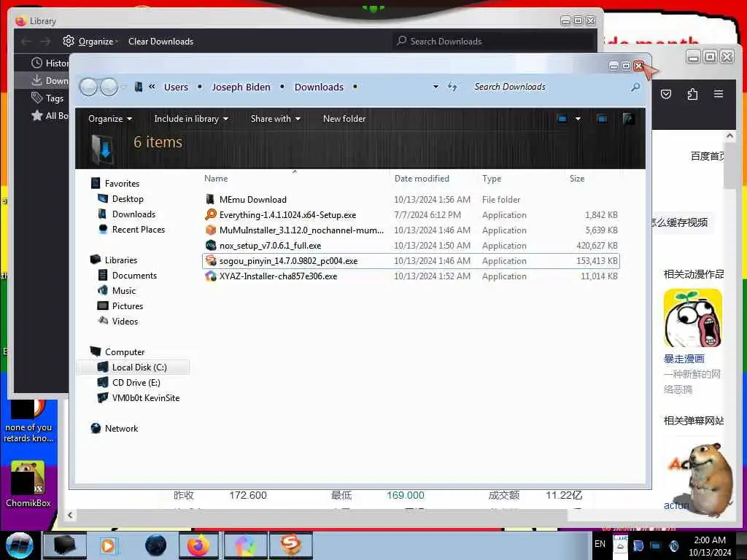Select the MEmu Download folder icon
The height and width of the screenshot is (560, 747).
(210, 200)
